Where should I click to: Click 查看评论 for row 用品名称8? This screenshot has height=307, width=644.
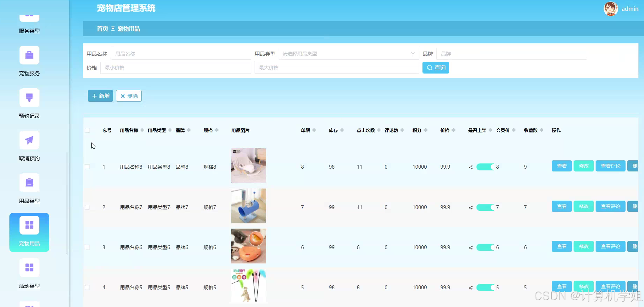[x=611, y=166]
